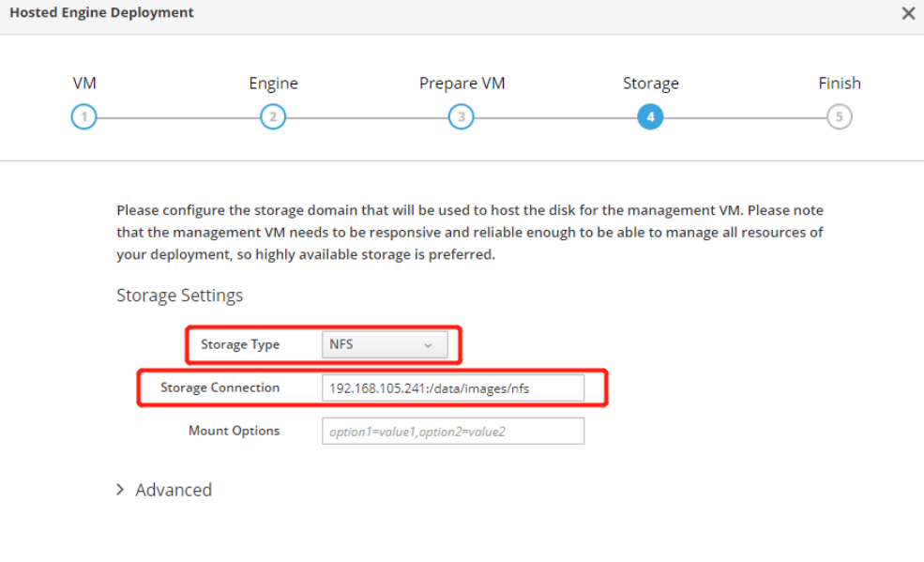
Task: Open the Storage Type NFS dropdown
Action: point(385,344)
